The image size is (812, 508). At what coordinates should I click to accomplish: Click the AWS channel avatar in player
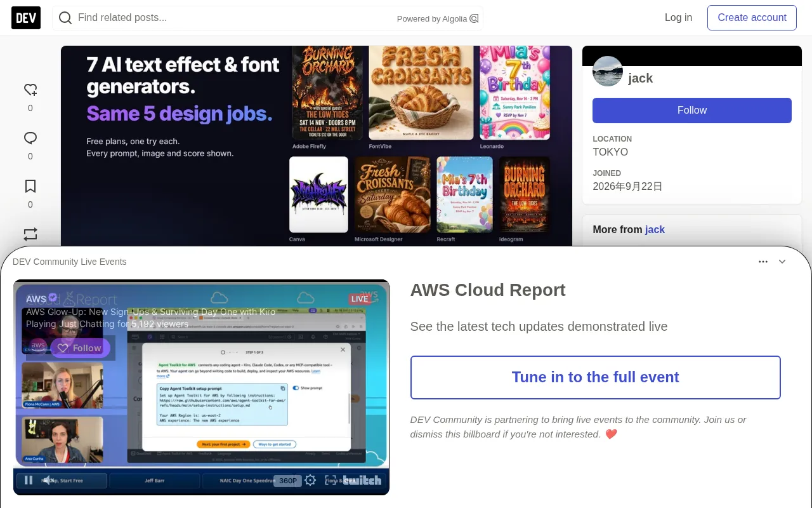[38, 347]
